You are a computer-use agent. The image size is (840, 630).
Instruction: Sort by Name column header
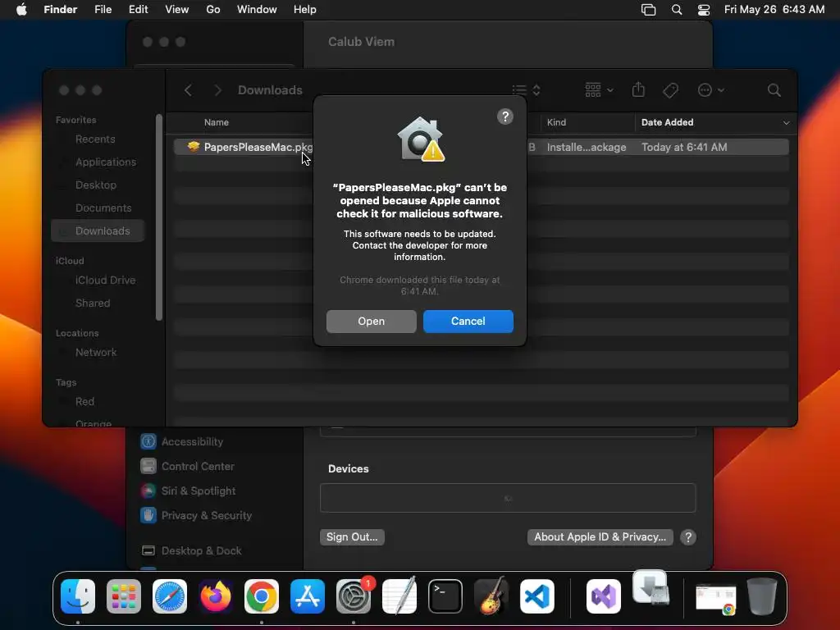217,122
